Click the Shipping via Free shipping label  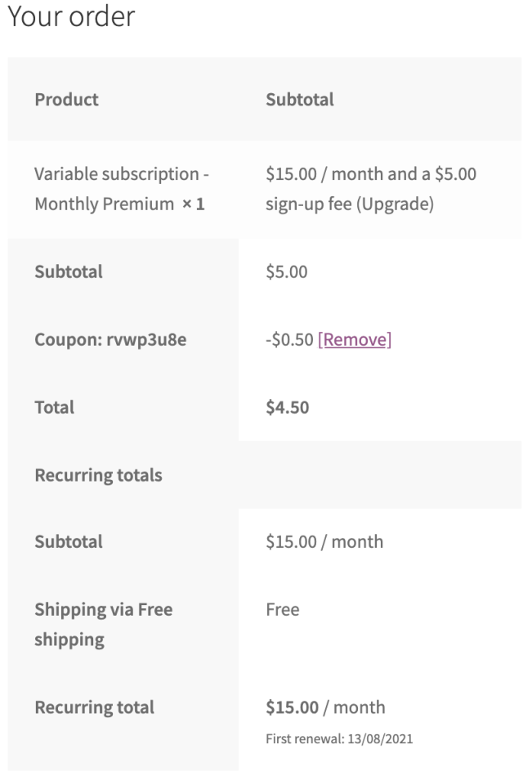click(103, 624)
